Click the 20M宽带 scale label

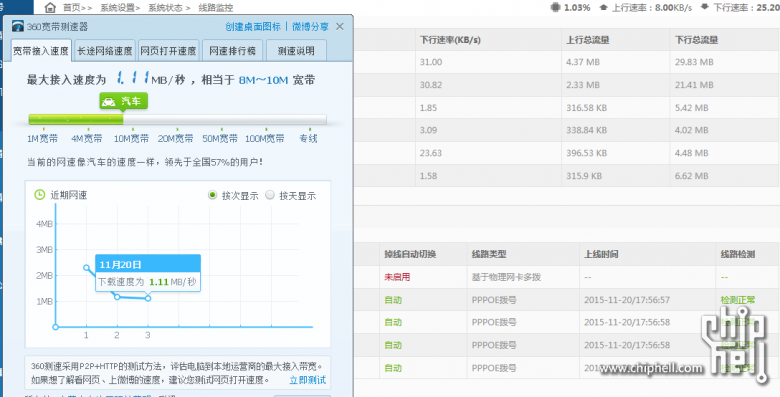coord(176,138)
